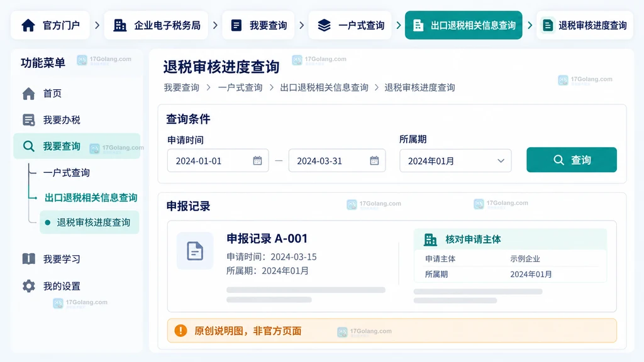The height and width of the screenshot is (362, 644).
Task: Click the 申请主体 label in the table
Action: [440, 259]
